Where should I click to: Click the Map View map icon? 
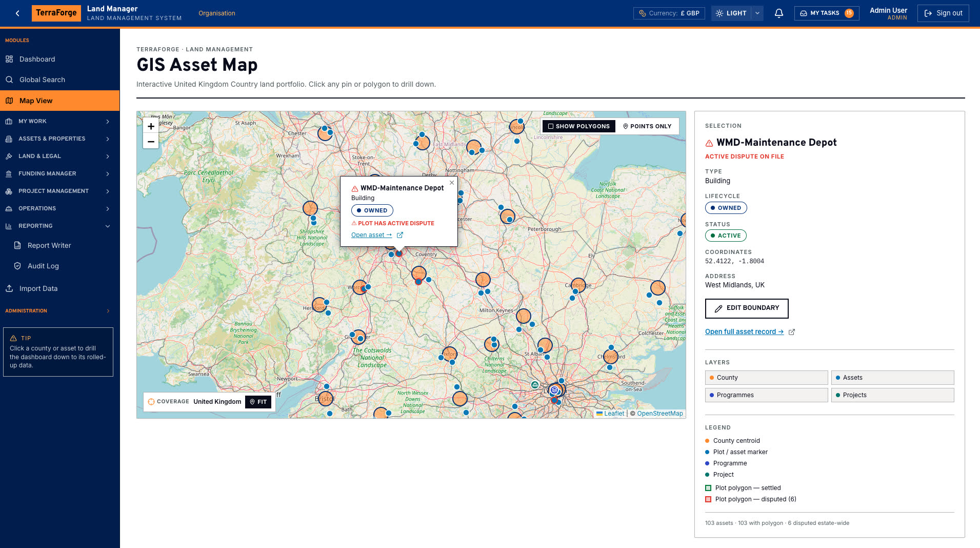[9, 101]
